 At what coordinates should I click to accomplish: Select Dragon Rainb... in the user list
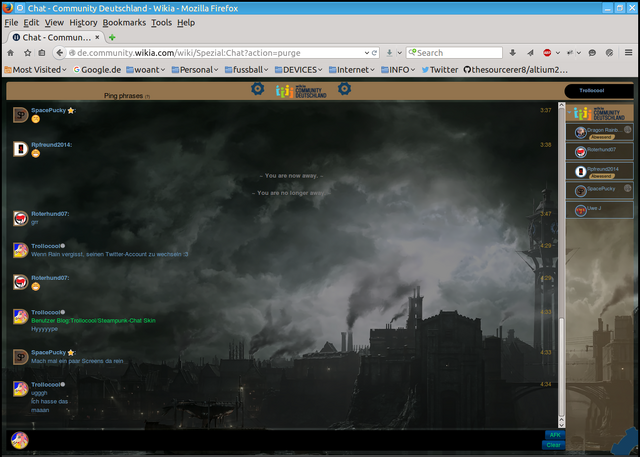599,132
